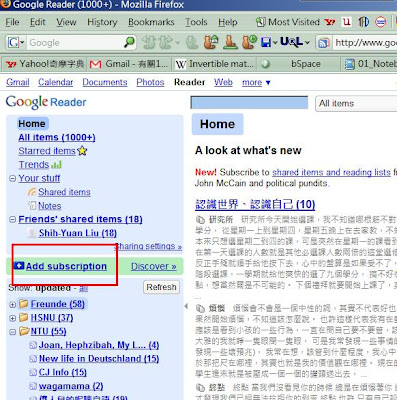Open Sharing settings link
Image resolution: width=397 pixels, height=400 pixels.
click(x=148, y=246)
